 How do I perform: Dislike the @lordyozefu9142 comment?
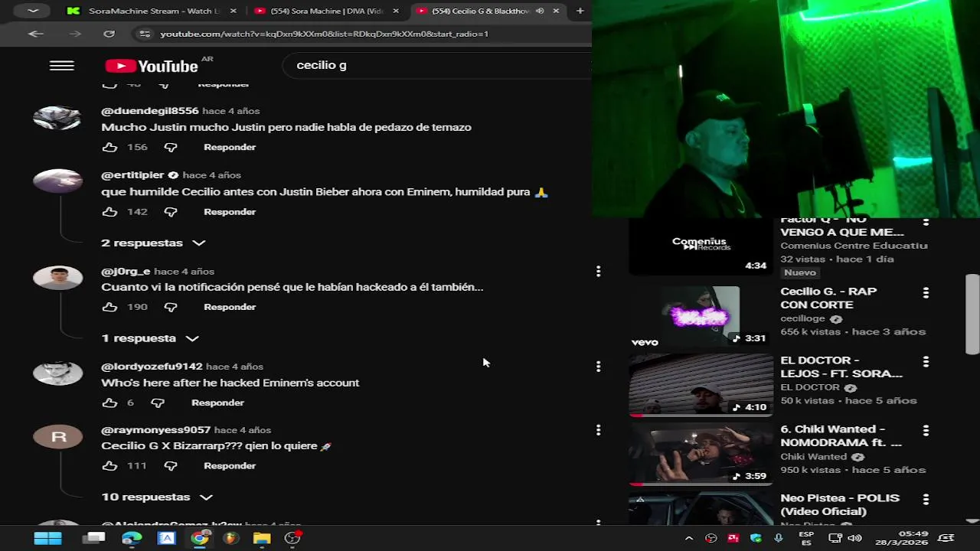(x=158, y=403)
